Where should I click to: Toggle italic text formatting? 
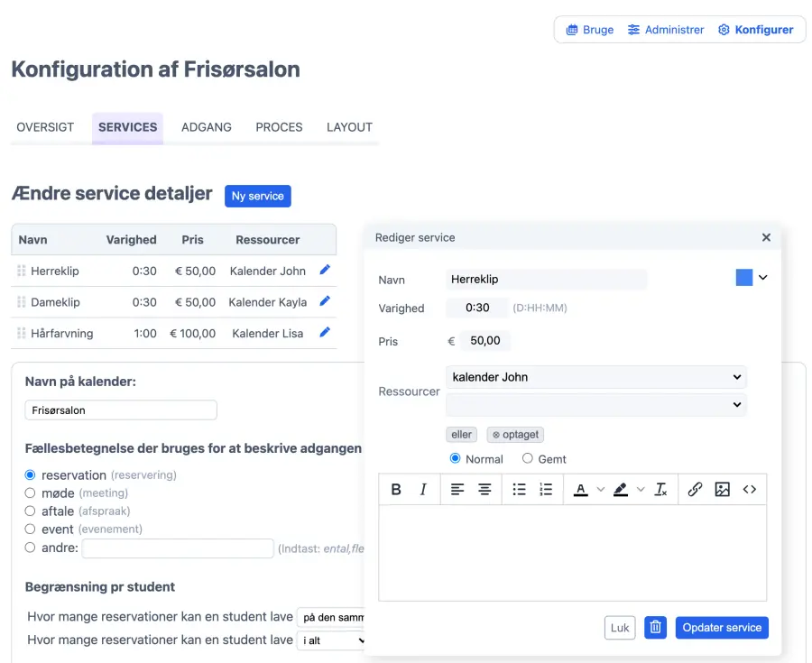(423, 490)
